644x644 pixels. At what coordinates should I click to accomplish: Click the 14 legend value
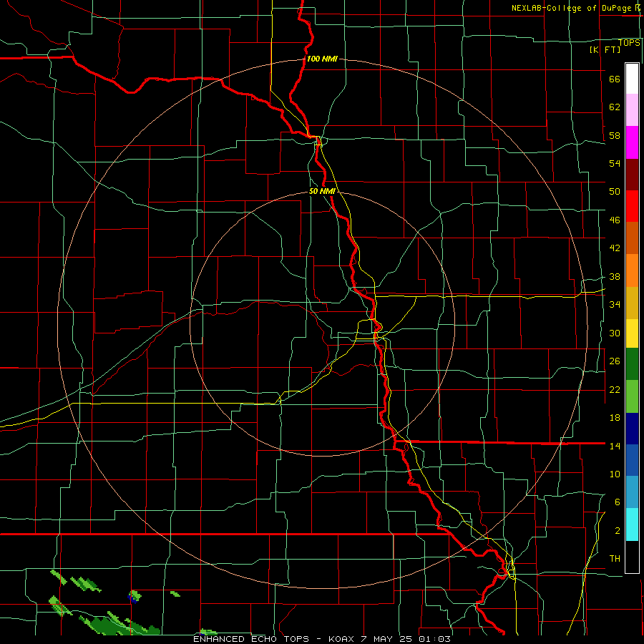(x=615, y=446)
